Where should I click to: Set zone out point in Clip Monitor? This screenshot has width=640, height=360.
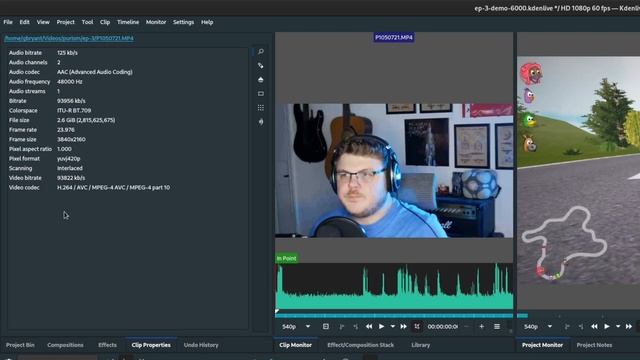356,327
